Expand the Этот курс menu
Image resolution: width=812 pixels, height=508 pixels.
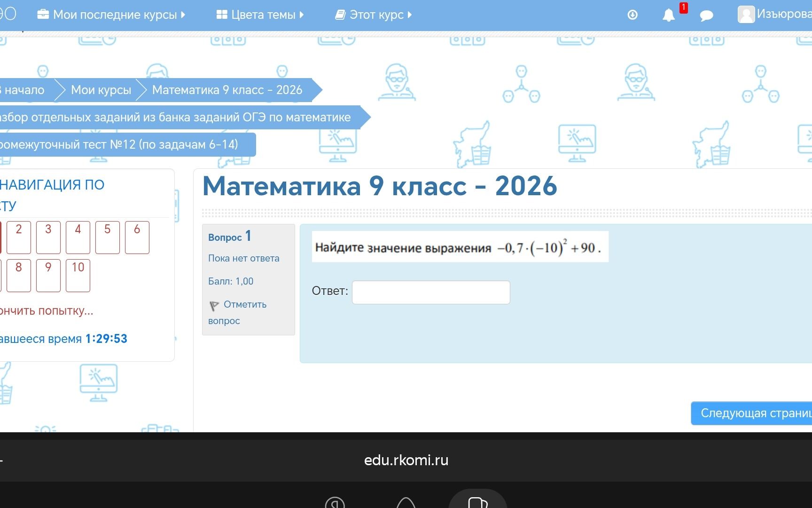(x=373, y=15)
